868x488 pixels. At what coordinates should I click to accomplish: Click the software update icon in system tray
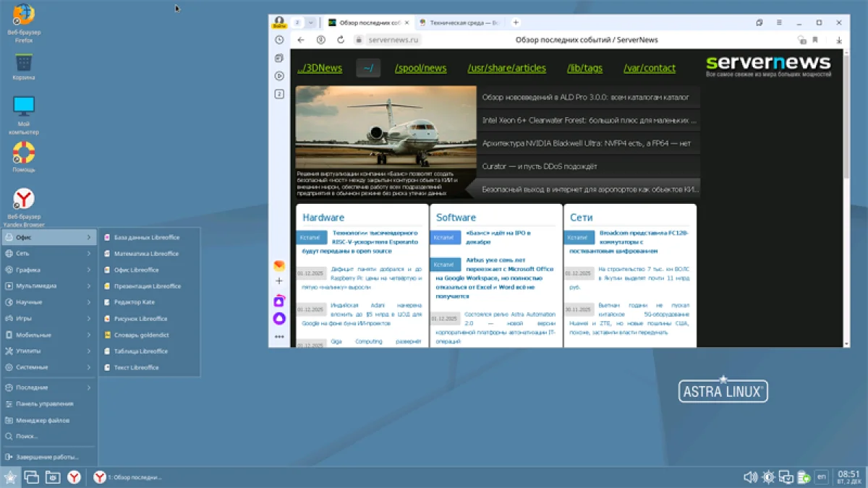pos(804,477)
